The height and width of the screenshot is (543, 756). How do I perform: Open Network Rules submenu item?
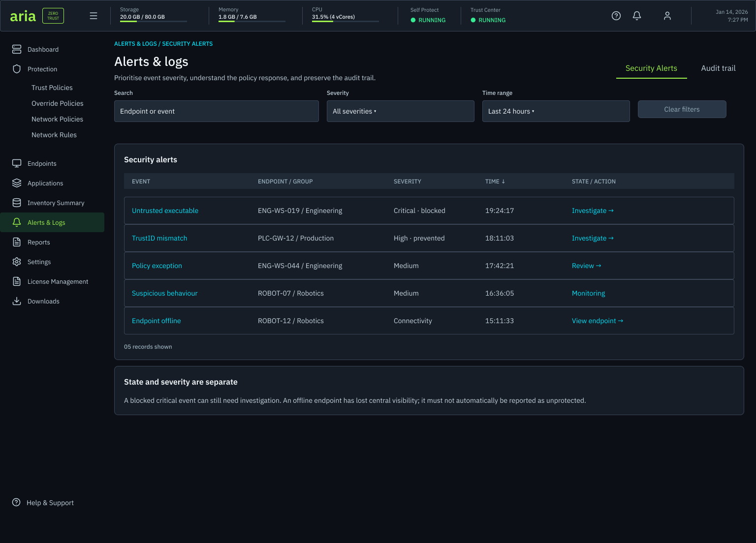coord(54,135)
